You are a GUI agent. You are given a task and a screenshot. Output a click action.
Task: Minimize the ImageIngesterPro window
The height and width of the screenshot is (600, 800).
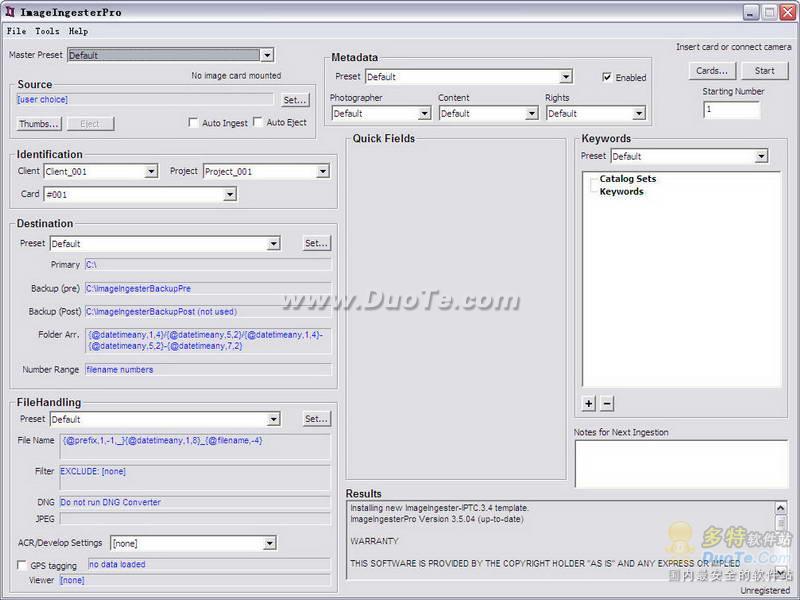(751, 12)
